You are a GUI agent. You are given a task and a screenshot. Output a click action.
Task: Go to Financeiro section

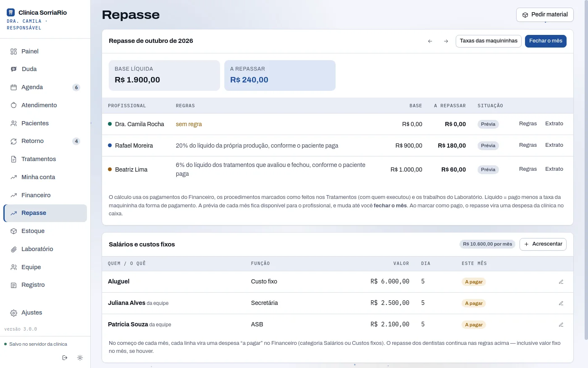coord(45,195)
